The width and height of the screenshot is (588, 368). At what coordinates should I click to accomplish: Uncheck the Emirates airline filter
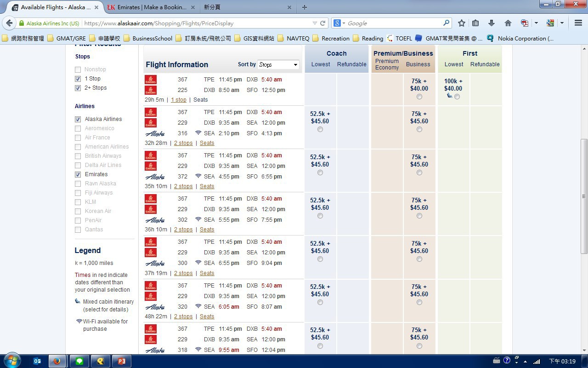[78, 174]
